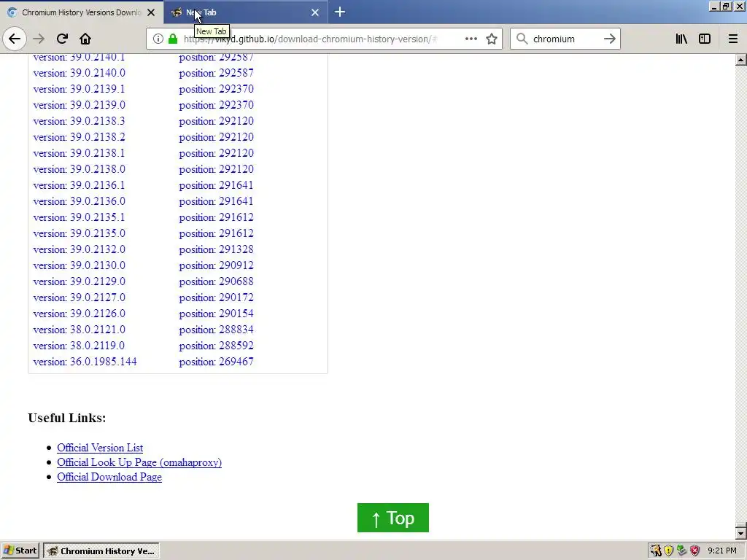This screenshot has height=560, width=747.
Task: Open Official Look Up Page (omahaproxy) link
Action: [139, 462]
